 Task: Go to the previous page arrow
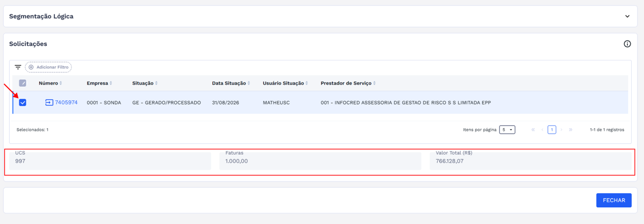click(542, 130)
